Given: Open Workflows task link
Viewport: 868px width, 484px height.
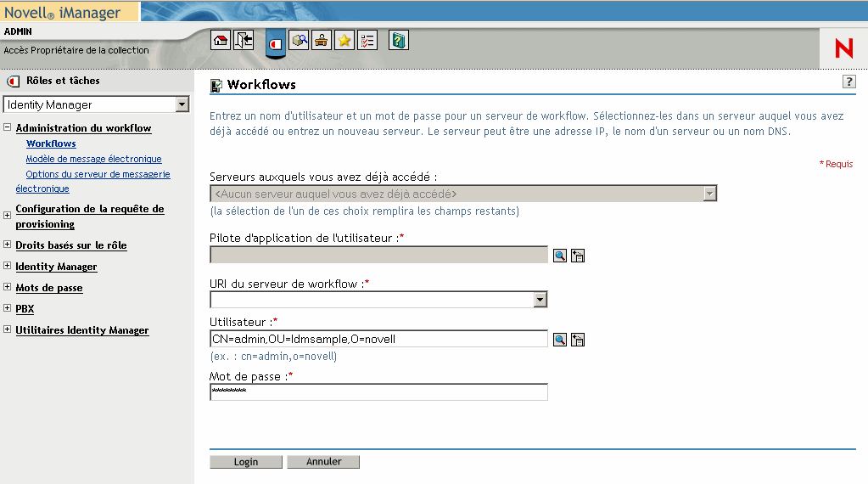Looking at the screenshot, I should pyautogui.click(x=51, y=144).
